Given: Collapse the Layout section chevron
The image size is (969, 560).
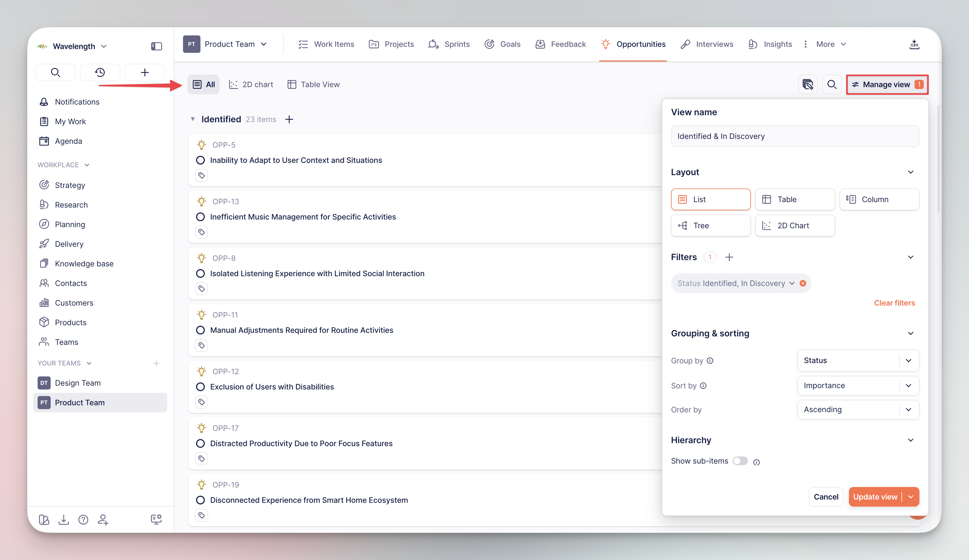Looking at the screenshot, I should (910, 172).
